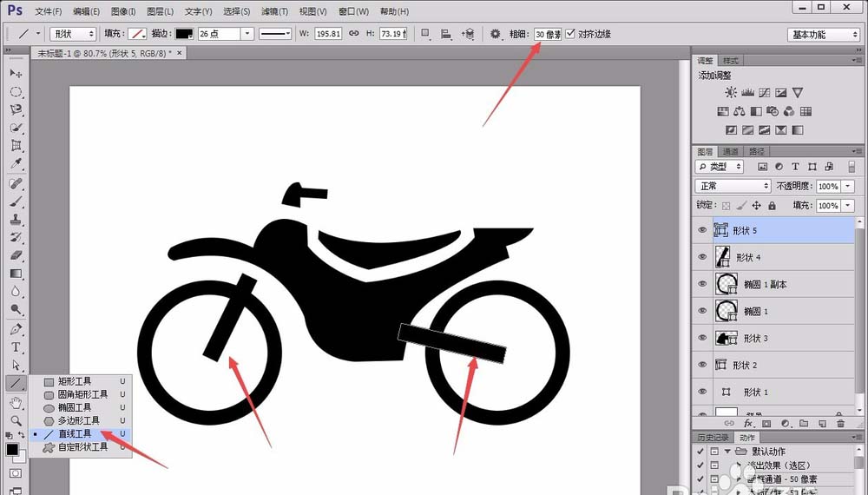Image resolution: width=868 pixels, height=495 pixels.
Task: Select the Eyedropper tool
Action: pos(16,164)
